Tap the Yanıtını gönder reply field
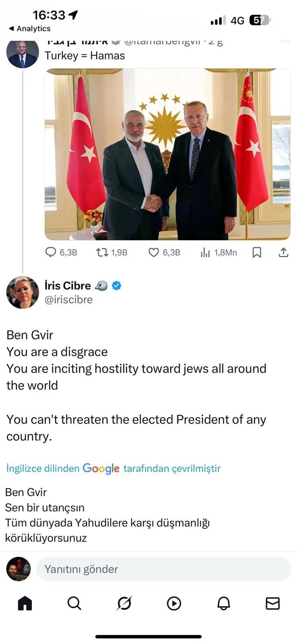The width and height of the screenshot is (297, 644). pyautogui.click(x=163, y=569)
